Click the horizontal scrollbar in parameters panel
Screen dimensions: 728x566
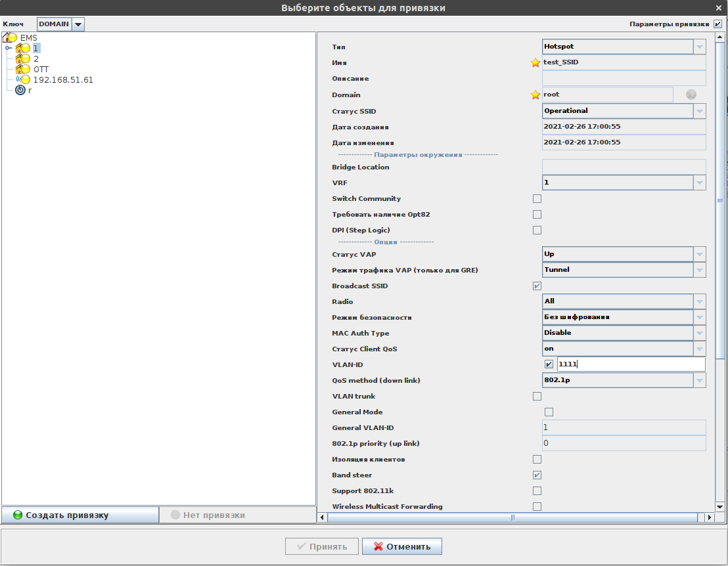coord(512,517)
